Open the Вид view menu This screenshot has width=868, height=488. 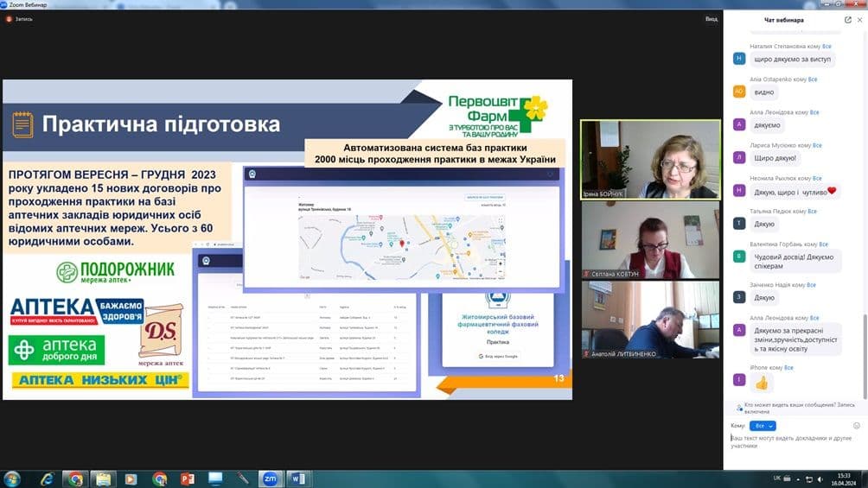[x=711, y=19]
